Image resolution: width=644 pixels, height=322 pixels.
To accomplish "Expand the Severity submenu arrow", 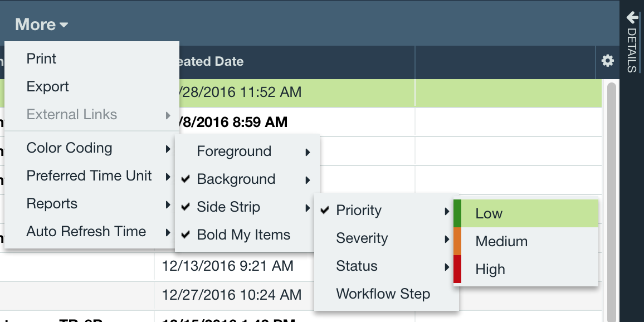I will (x=447, y=239).
